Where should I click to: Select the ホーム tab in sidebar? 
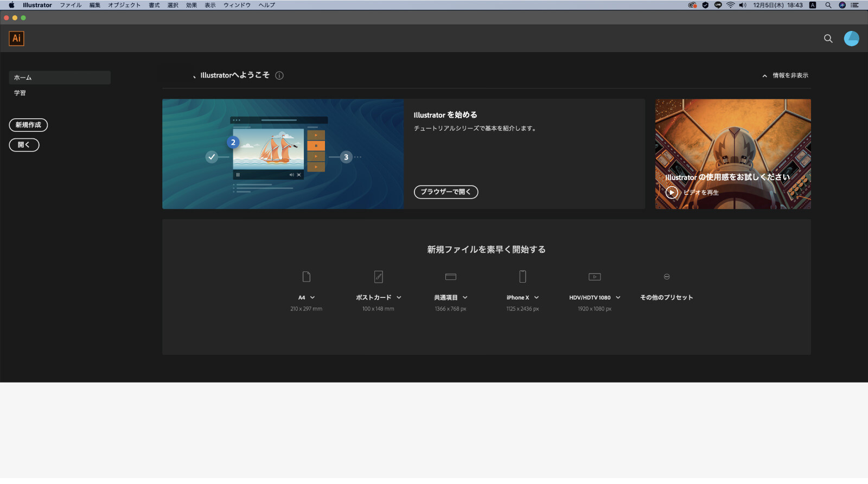60,78
